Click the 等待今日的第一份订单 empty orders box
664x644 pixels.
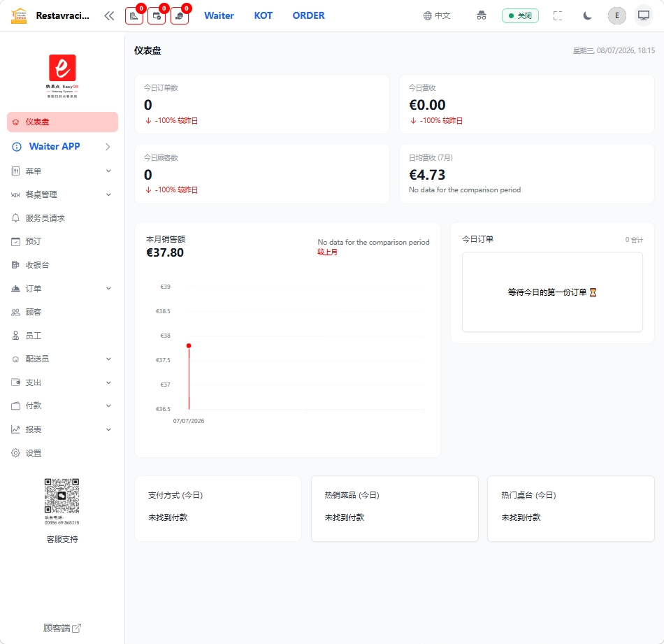tap(552, 292)
